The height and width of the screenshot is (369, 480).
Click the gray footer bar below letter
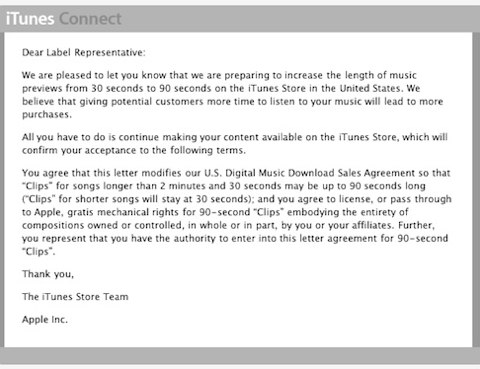click(240, 355)
